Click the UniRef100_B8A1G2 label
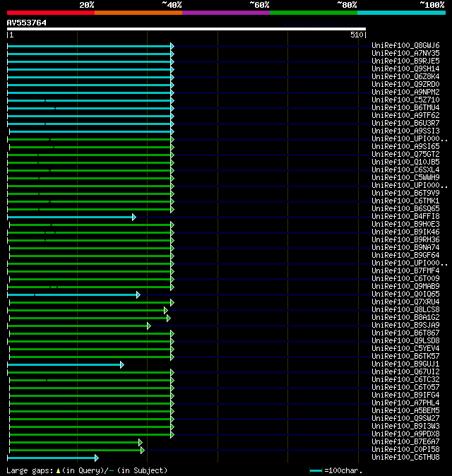Image resolution: width=452 pixels, height=476 pixels. [x=405, y=318]
